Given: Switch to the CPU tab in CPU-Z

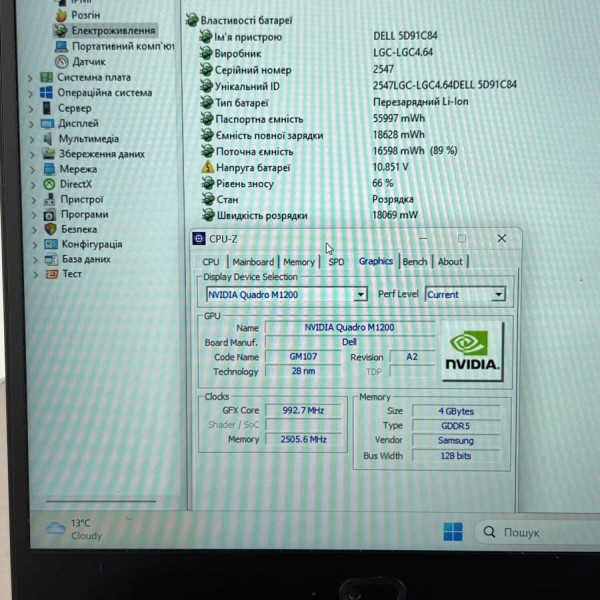Looking at the screenshot, I should pos(211,262).
